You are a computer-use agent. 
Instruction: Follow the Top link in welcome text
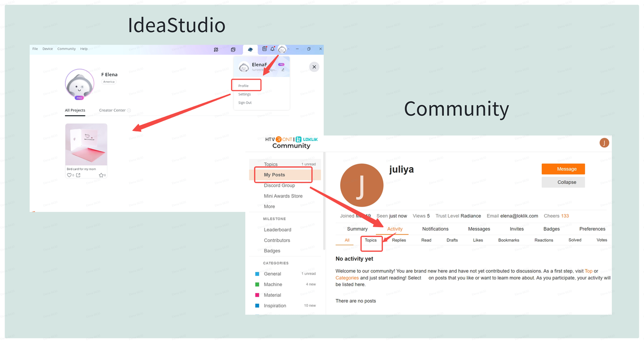point(589,271)
